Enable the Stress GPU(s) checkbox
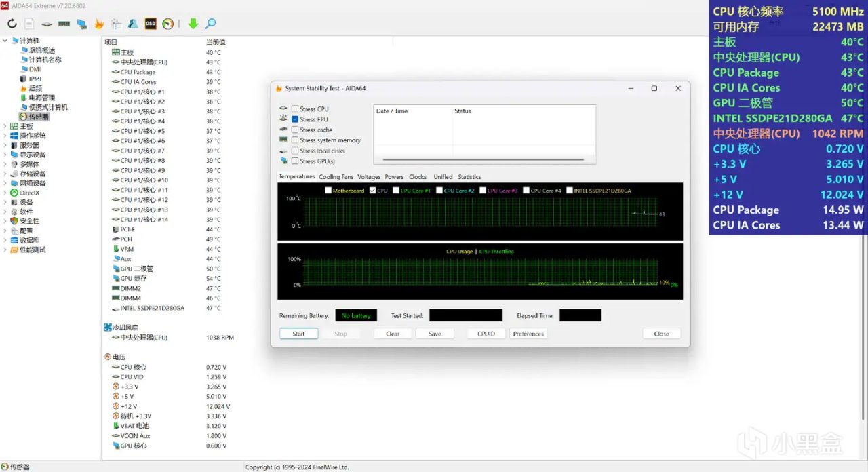Viewport: 868px width, 472px height. click(295, 161)
